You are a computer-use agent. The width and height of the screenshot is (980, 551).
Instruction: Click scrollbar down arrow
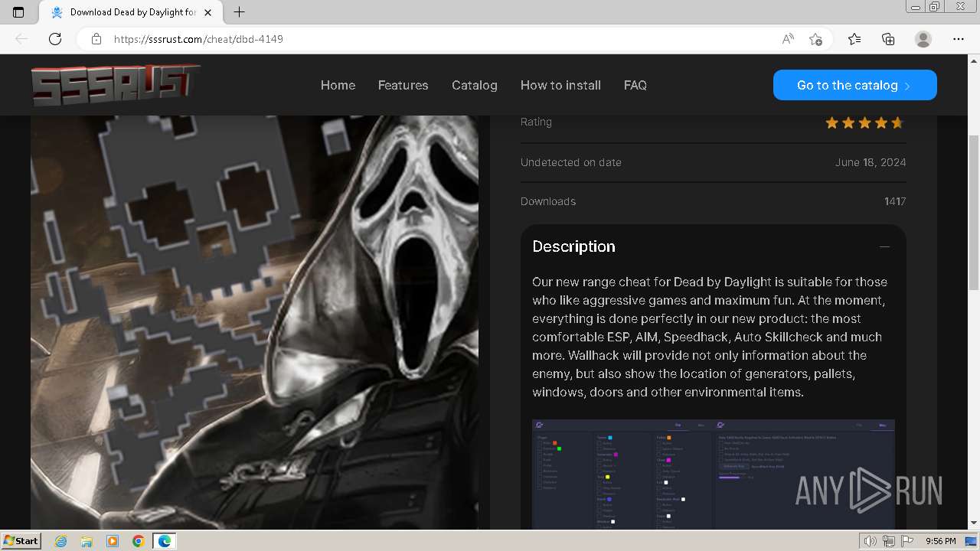973,523
